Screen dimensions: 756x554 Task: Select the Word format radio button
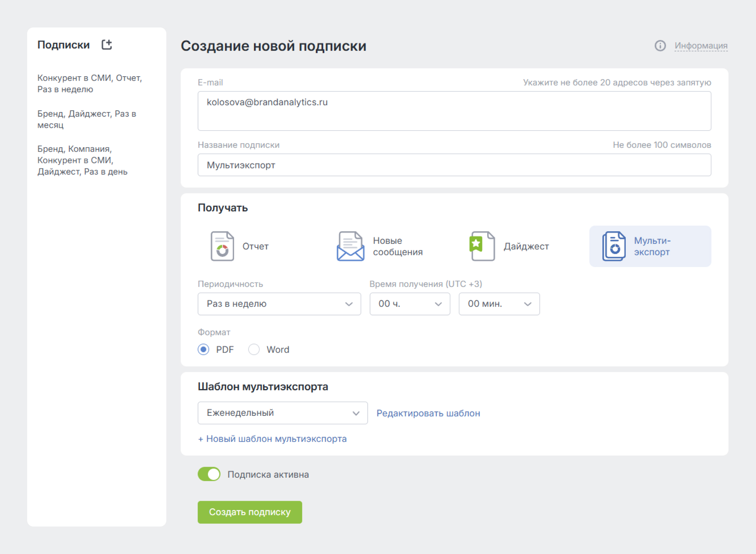tap(254, 350)
